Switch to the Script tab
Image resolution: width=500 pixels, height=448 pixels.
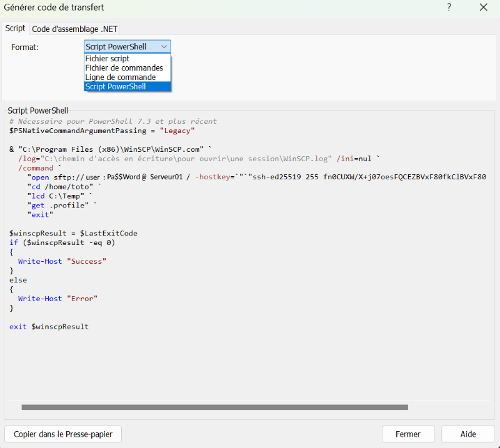tap(15, 28)
